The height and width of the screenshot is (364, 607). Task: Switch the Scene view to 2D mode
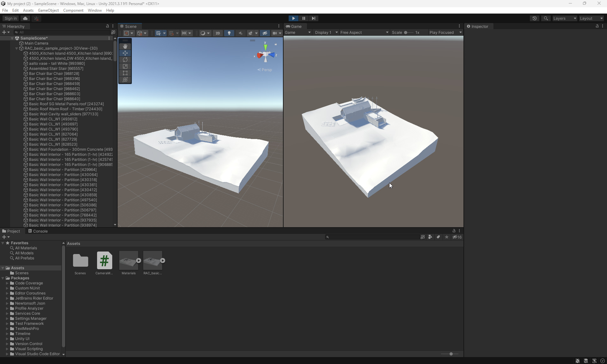[218, 33]
